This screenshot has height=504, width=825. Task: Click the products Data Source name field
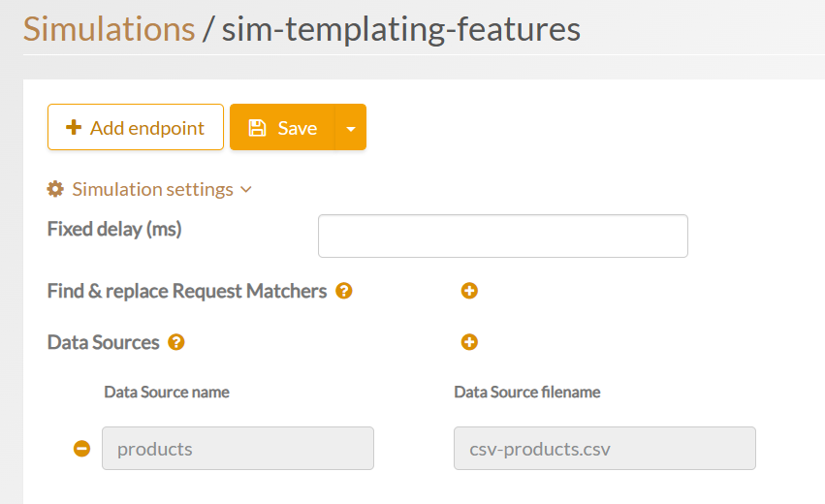tap(238, 449)
